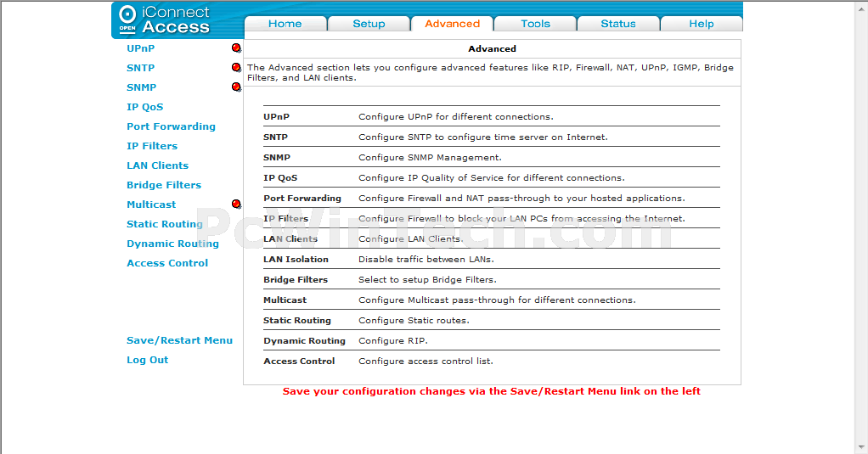Open Multicast sidebar link
Screen dimensions: 868x454
(x=151, y=205)
